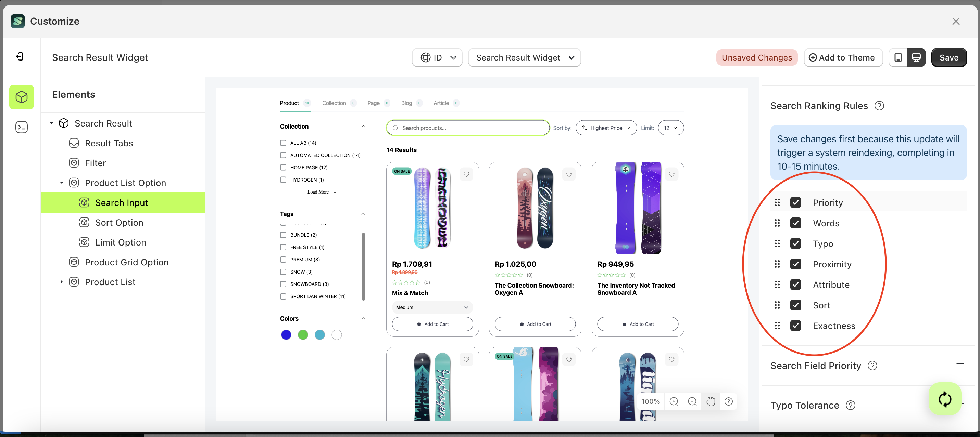Screen dimensions: 980x437
Task: Select the blue color swatch filter
Action: pyautogui.click(x=286, y=335)
